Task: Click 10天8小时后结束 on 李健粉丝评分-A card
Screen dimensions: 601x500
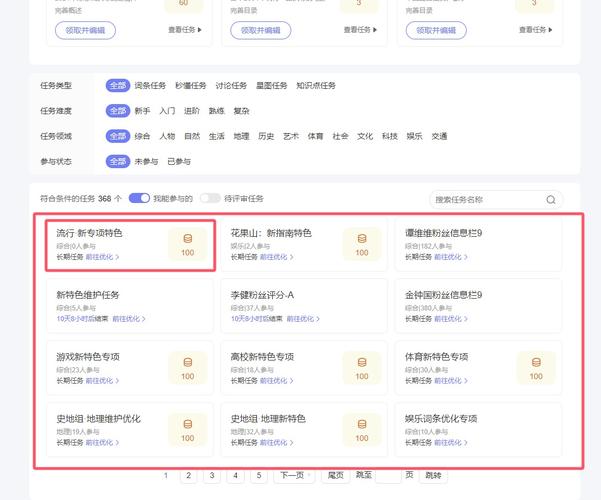Action: (257, 319)
